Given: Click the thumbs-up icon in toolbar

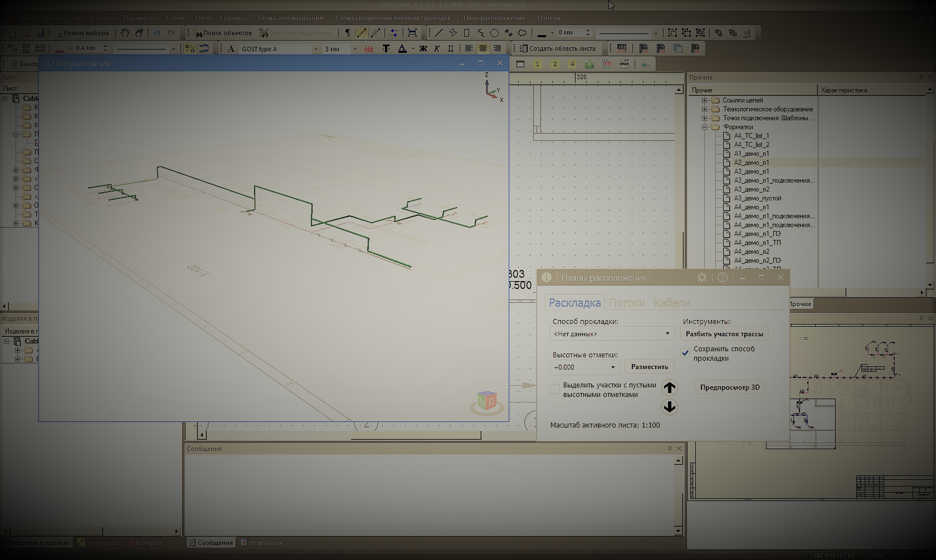Looking at the screenshot, I should point(589,64).
